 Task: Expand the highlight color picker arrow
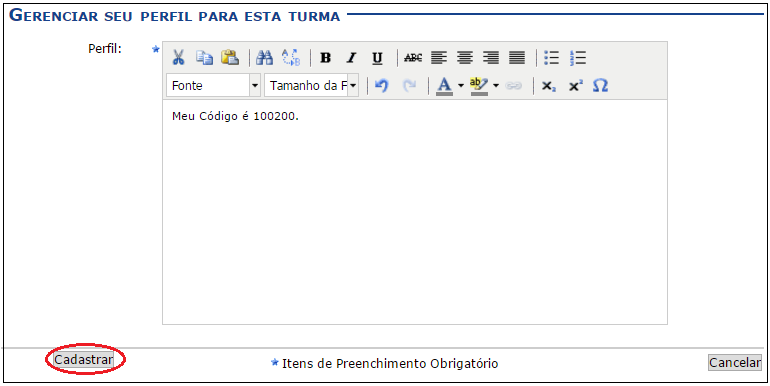click(x=495, y=86)
